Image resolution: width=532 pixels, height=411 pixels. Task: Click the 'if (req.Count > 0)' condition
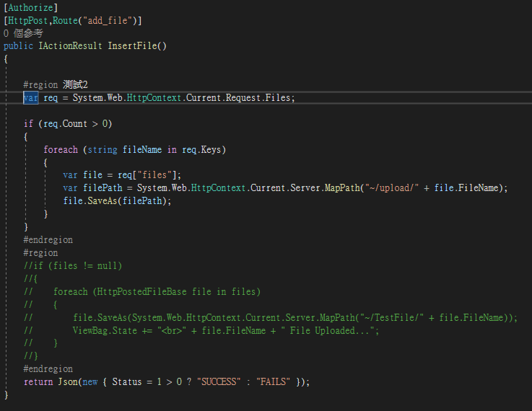[x=68, y=124]
